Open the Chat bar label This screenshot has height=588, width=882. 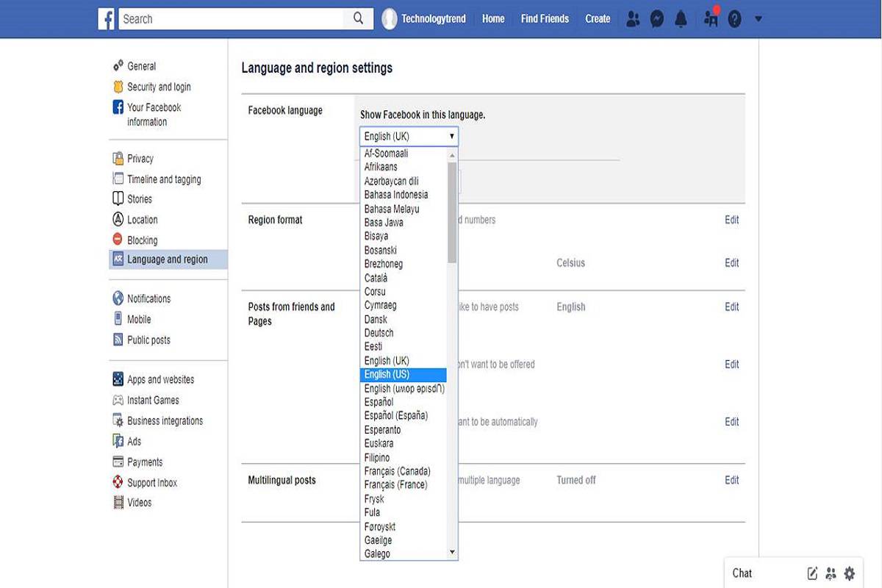pos(742,573)
